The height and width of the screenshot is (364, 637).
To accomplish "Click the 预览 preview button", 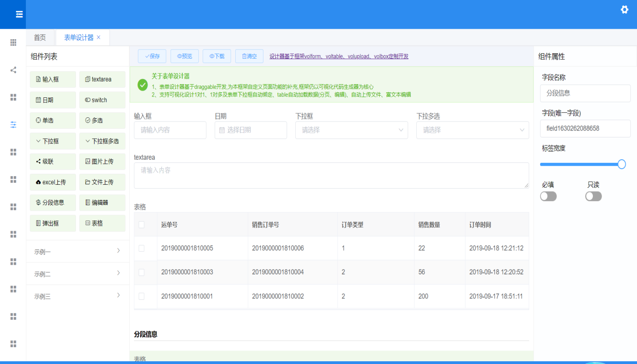I will point(185,56).
